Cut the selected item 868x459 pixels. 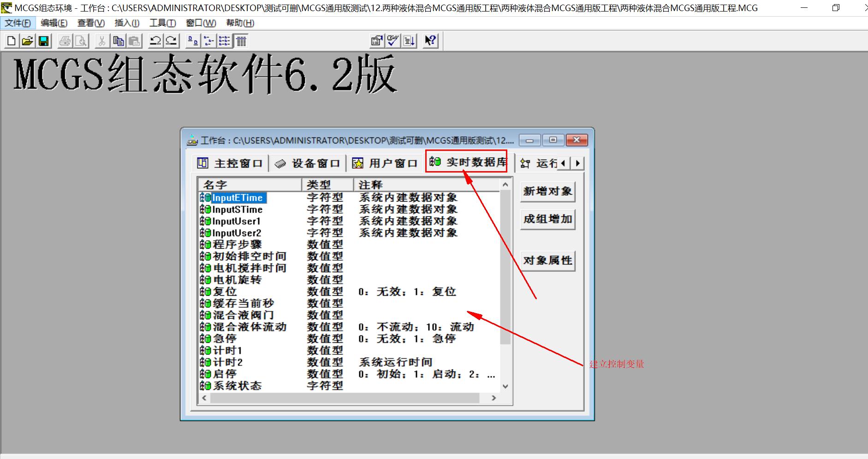coord(102,41)
